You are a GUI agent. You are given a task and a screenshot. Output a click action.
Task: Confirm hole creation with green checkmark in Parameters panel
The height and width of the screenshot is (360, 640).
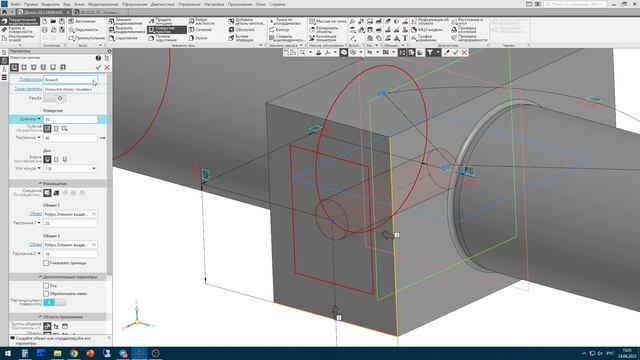tap(98, 67)
